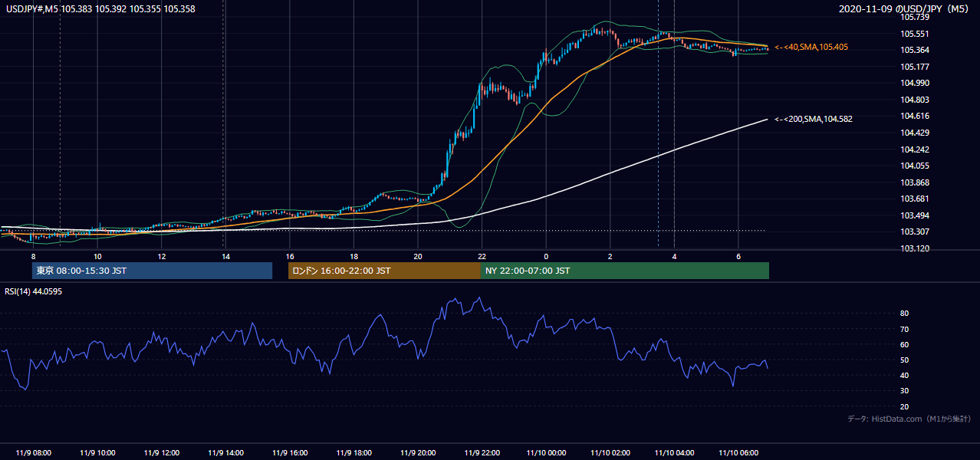
Task: Click the RSI(14) 44.0595 indicator label
Action: pyautogui.click(x=34, y=291)
